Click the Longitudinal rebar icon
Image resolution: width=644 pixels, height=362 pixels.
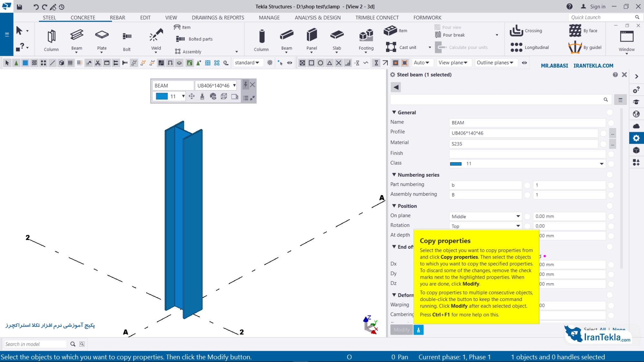click(516, 47)
